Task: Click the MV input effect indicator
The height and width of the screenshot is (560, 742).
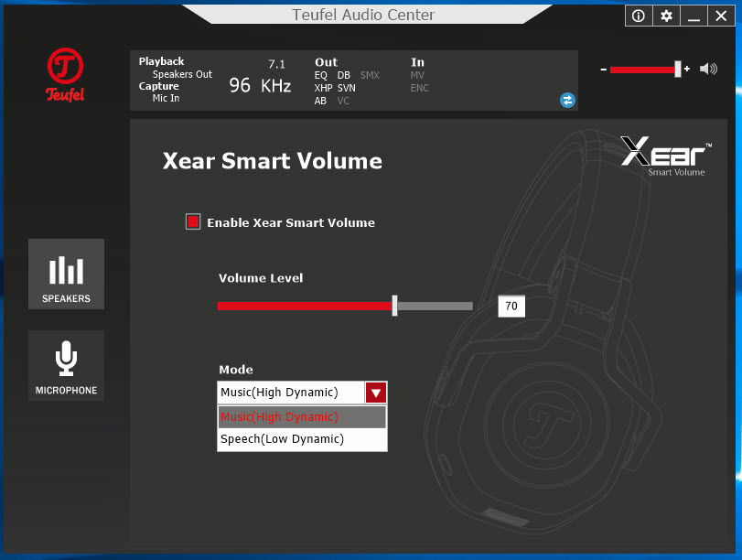Action: 417,75
